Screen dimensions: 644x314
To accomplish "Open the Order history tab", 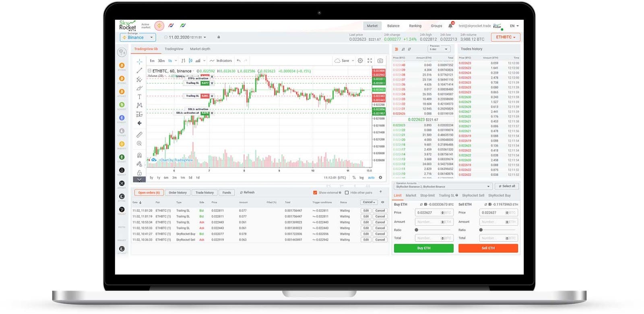I will pyautogui.click(x=178, y=193).
